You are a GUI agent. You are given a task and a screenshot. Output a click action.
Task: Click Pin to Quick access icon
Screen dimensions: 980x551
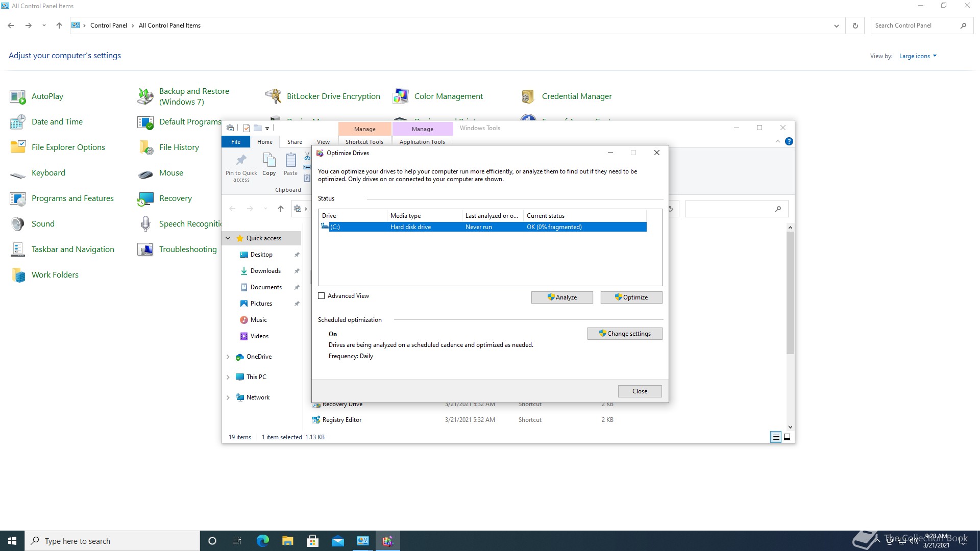[241, 167]
